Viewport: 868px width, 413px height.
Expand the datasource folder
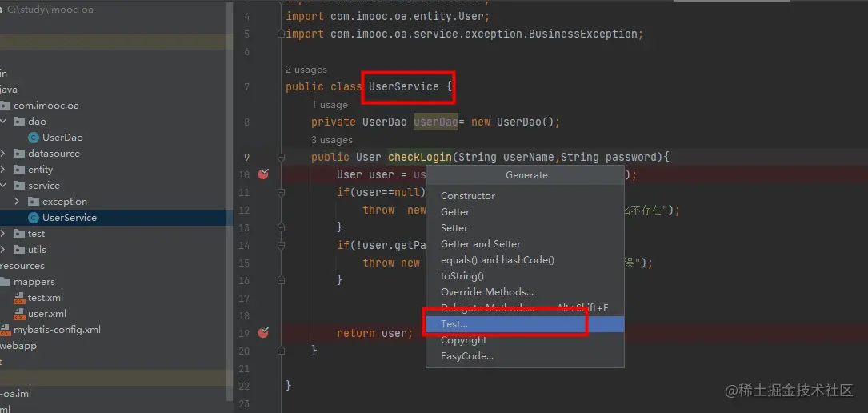point(2,154)
